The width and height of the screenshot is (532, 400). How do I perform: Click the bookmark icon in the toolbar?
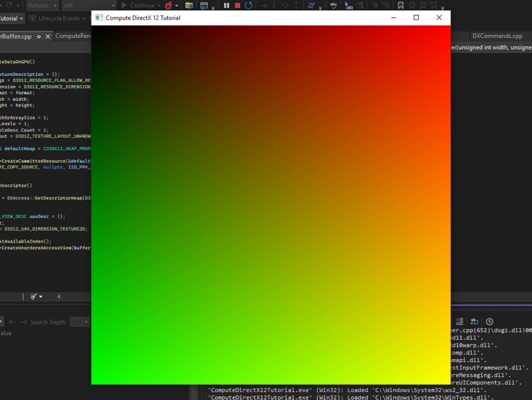click(401, 6)
